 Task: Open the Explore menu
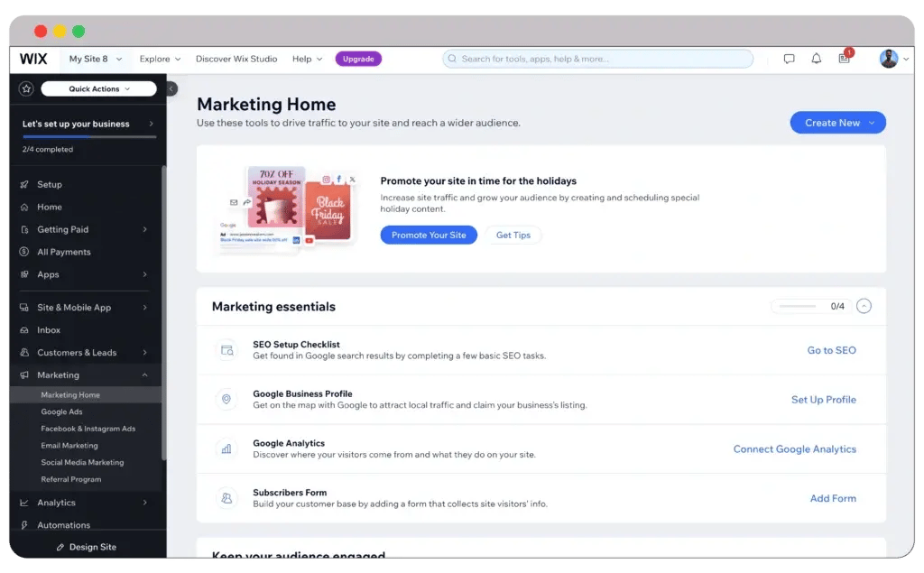coord(160,60)
